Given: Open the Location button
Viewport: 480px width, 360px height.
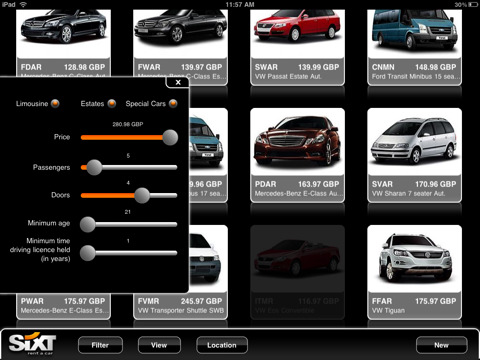Looking at the screenshot, I should (222, 345).
